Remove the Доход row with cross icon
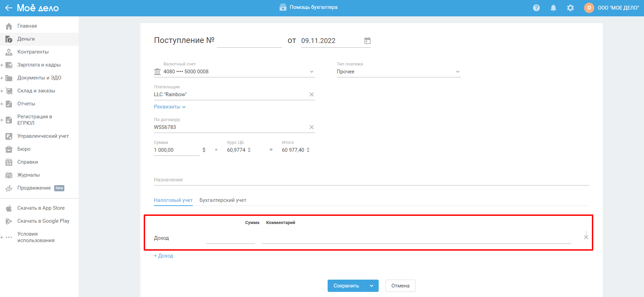Viewport: 644px width, 297px height. pyautogui.click(x=586, y=237)
